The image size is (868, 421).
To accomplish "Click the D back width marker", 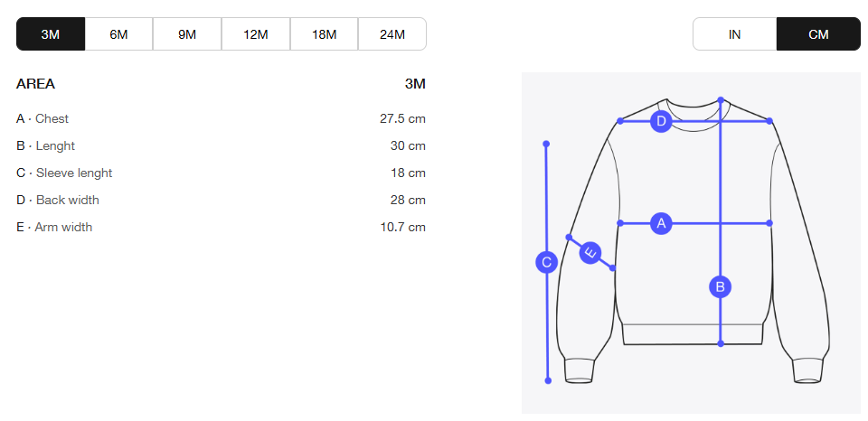I will [x=660, y=121].
